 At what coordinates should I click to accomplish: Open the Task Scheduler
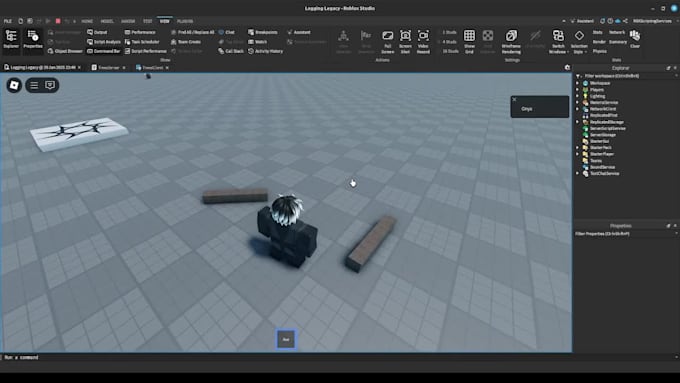point(142,42)
